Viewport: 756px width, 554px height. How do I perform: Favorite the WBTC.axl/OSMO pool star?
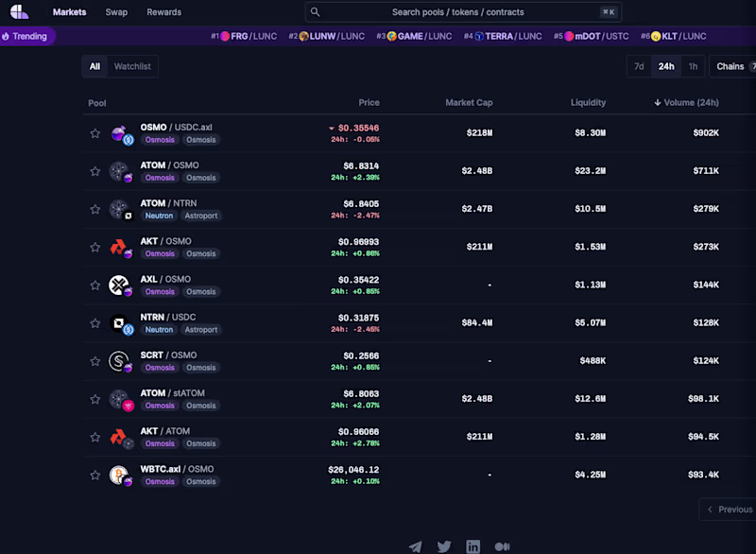pyautogui.click(x=94, y=475)
